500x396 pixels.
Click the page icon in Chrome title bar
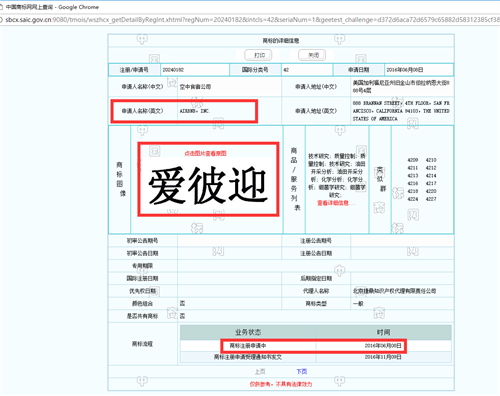pyautogui.click(x=1, y=7)
